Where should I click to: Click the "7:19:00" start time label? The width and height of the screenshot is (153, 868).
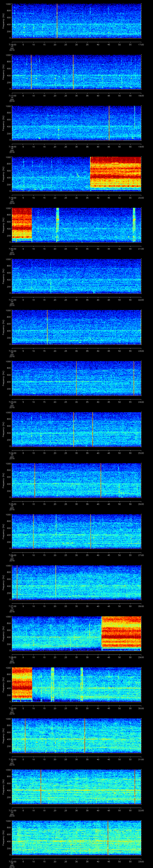coord(12,198)
